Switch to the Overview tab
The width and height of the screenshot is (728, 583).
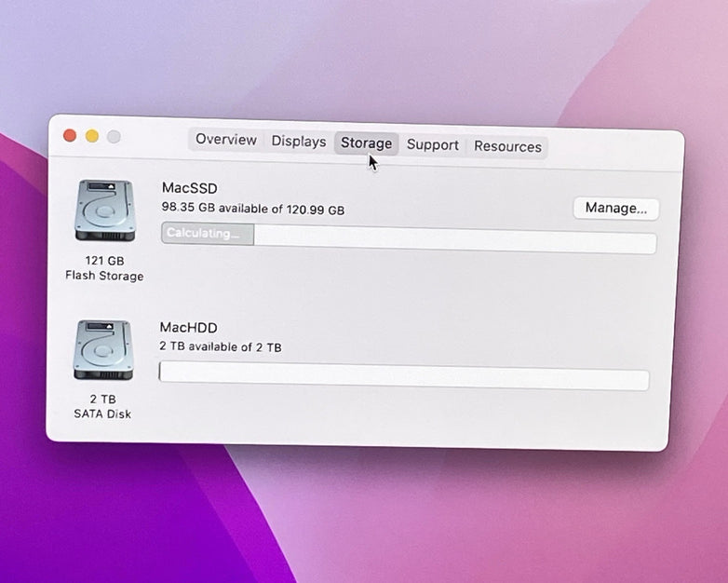[225, 140]
